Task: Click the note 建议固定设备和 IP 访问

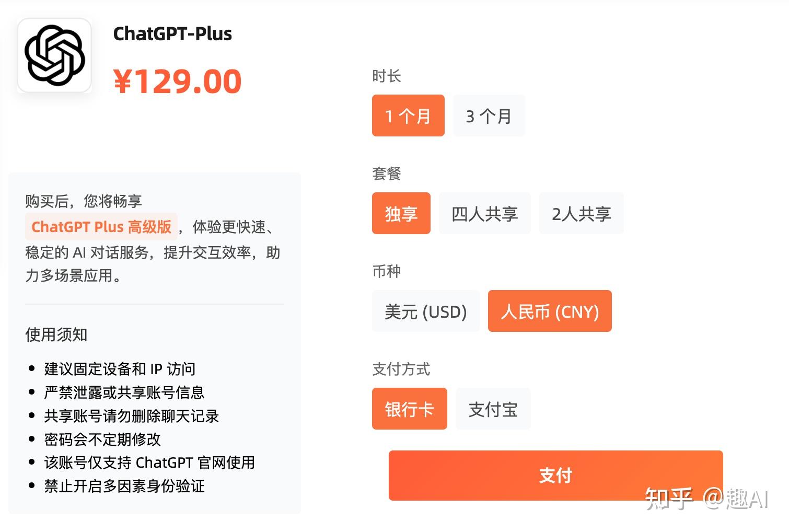Action: (x=119, y=369)
